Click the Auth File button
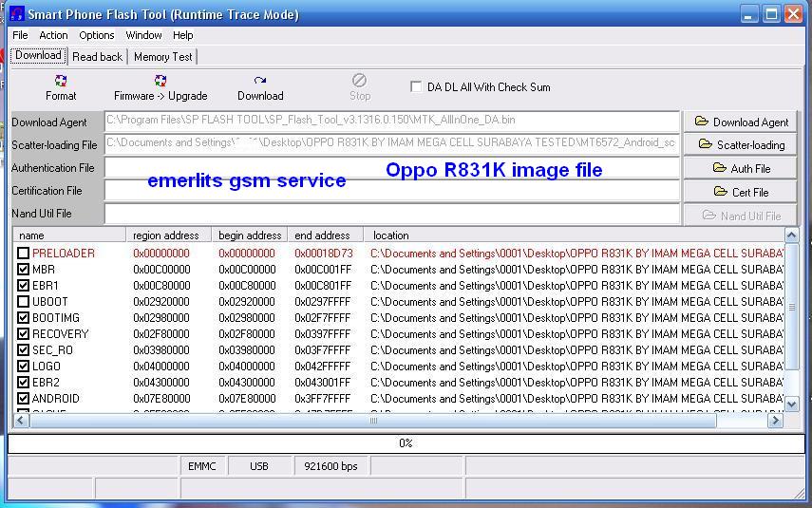This screenshot has width=812, height=508. (x=740, y=168)
